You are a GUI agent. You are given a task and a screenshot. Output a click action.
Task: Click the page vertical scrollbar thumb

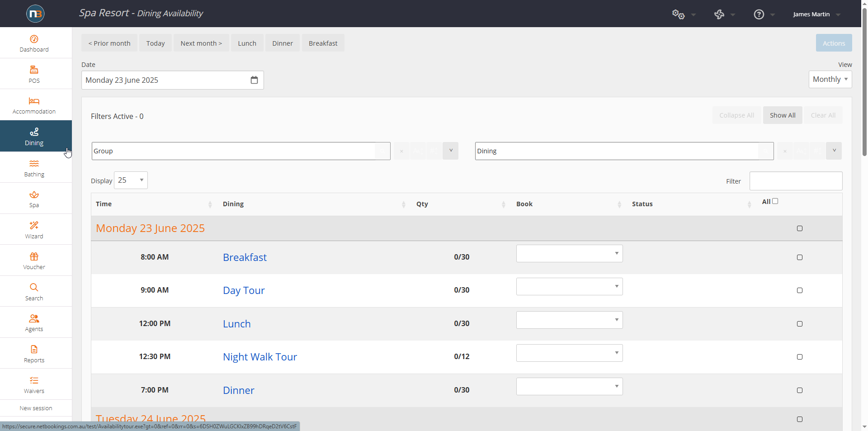coord(864,81)
